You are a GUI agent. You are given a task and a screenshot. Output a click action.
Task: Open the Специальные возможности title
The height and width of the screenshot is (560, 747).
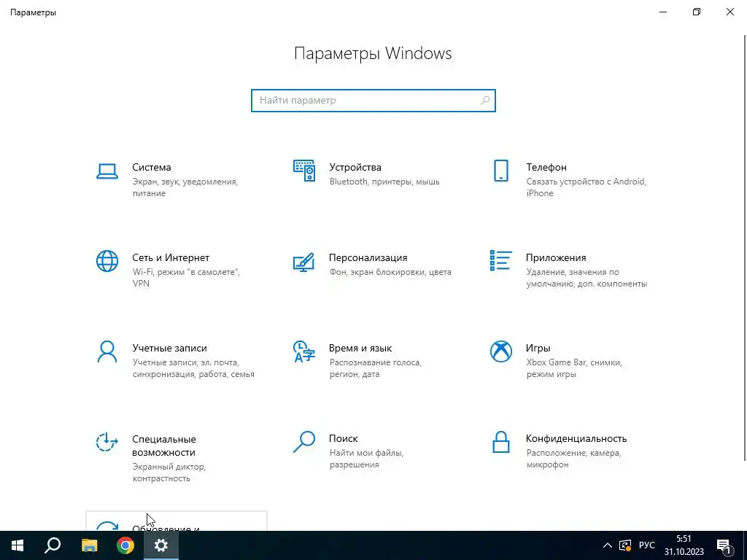coord(164,446)
